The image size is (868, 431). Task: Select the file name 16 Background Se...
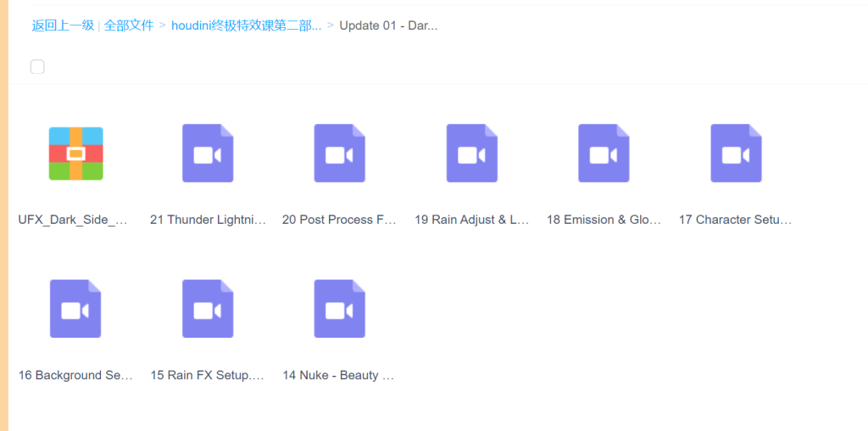pyautogui.click(x=75, y=376)
